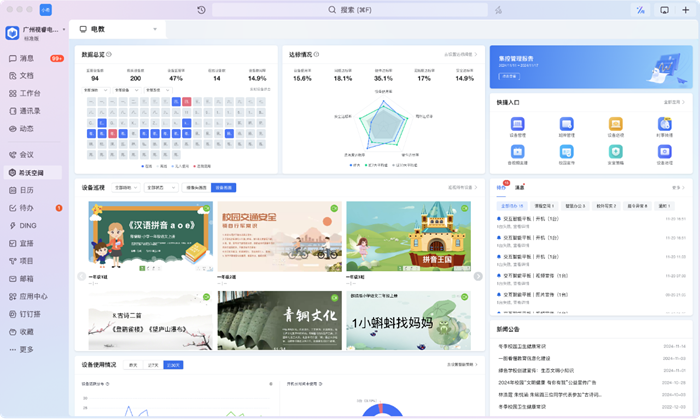
Task: Open 日历 calendar in the sidebar
Action: pyautogui.click(x=26, y=190)
